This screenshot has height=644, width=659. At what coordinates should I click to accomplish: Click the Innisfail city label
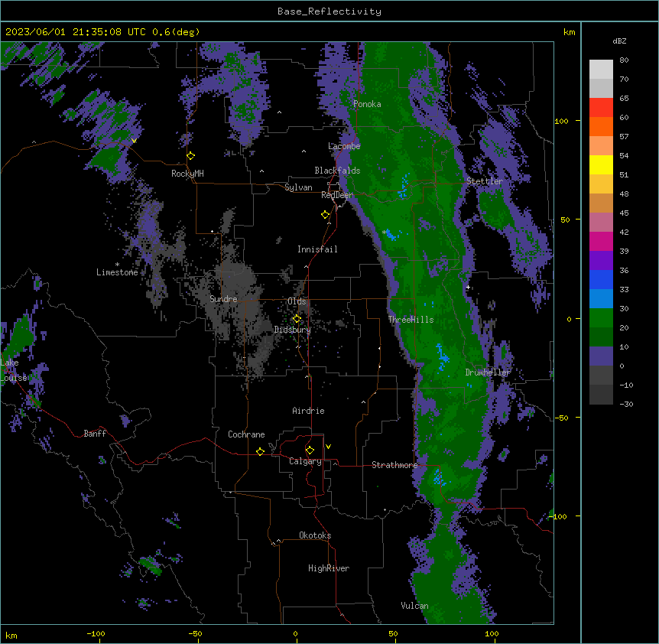(x=317, y=249)
